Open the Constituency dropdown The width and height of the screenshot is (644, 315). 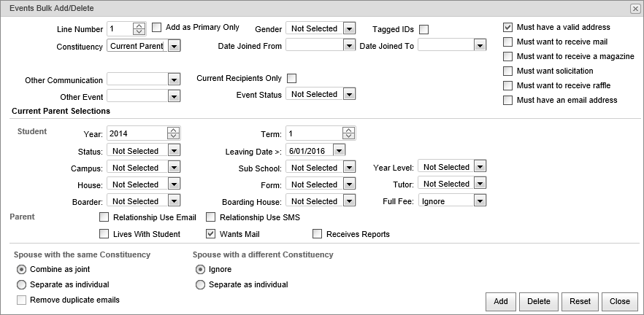[x=174, y=46]
